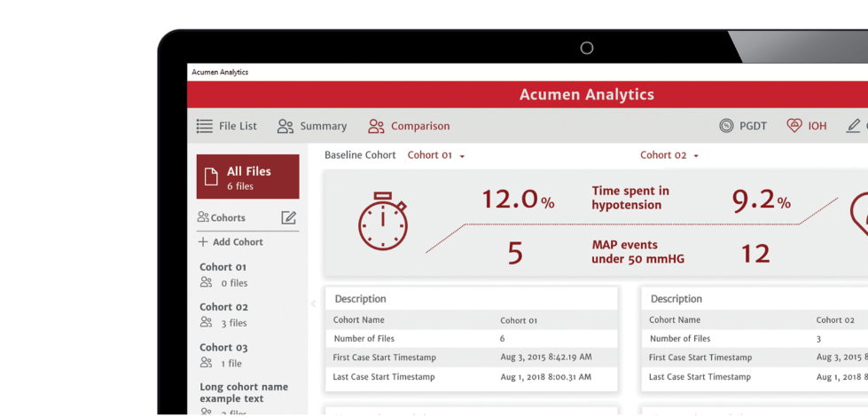Click the Cohort 01 value in Cohort Name row
The width and height of the screenshot is (868, 417).
[519, 320]
